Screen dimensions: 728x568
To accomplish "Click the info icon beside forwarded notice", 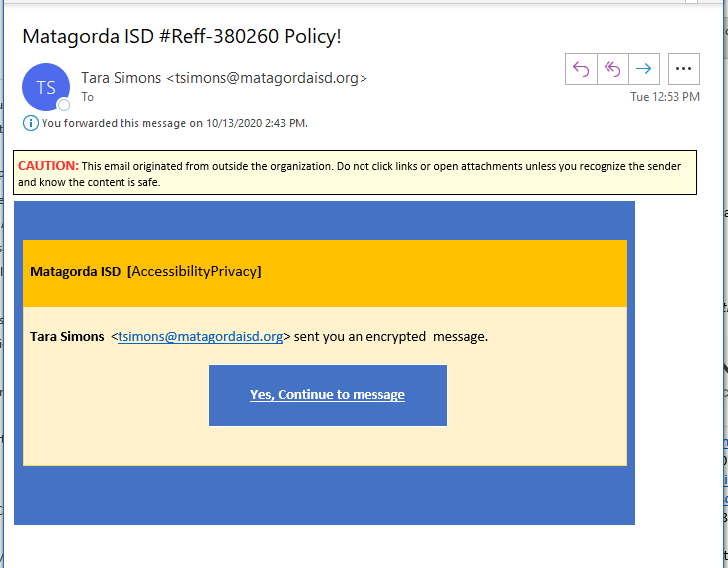I will coord(31,124).
